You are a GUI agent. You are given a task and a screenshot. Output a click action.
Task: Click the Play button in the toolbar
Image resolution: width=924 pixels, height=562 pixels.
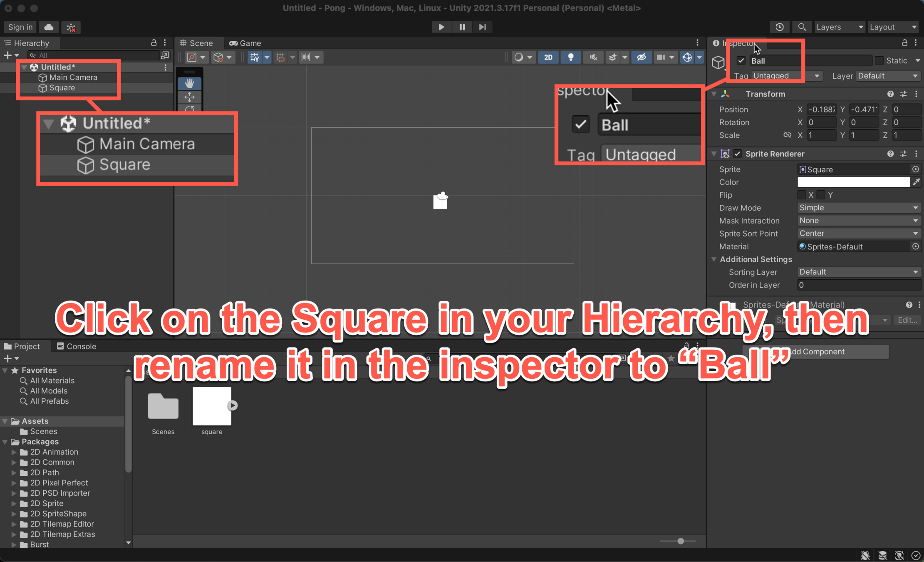(441, 27)
